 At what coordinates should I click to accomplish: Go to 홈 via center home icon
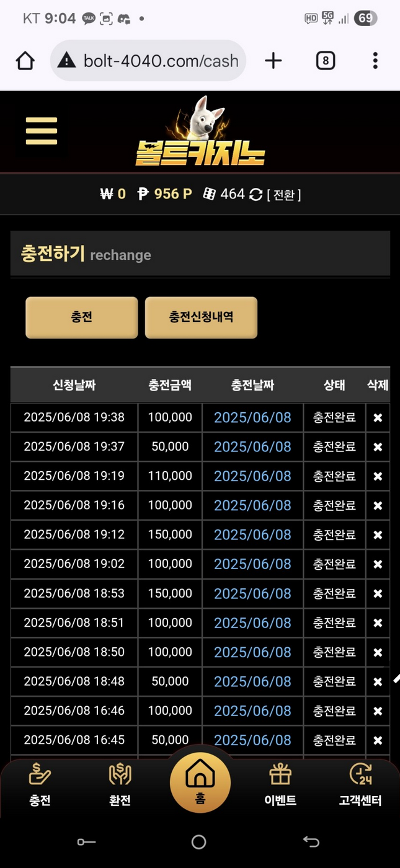pos(200,782)
